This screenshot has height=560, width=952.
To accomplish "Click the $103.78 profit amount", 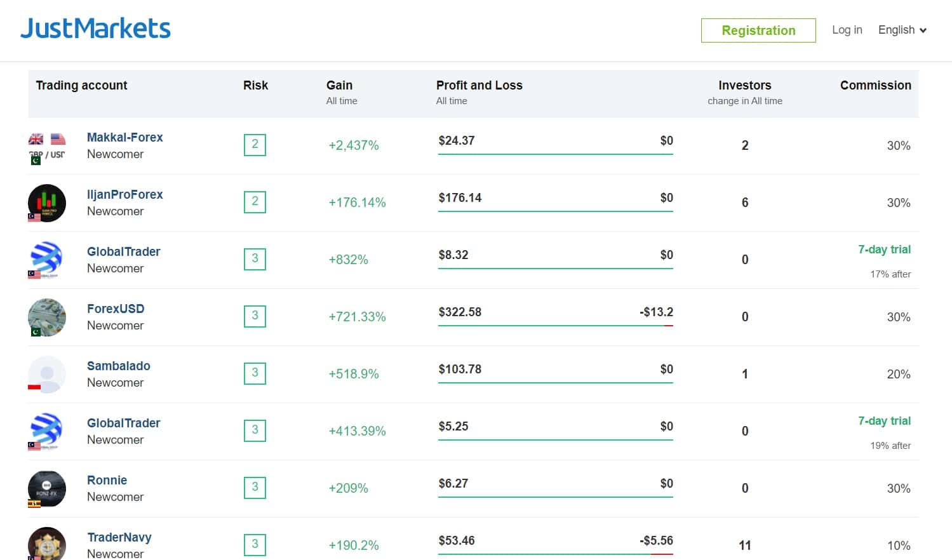I will [460, 369].
